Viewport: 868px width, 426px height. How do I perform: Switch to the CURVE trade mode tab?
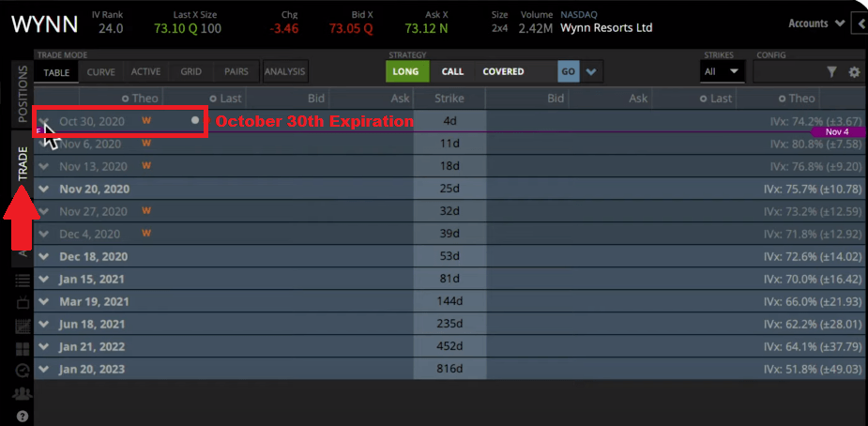click(101, 71)
